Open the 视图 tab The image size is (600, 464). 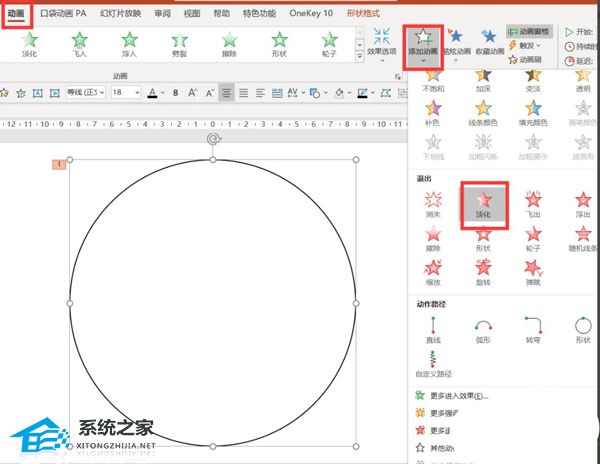click(192, 13)
